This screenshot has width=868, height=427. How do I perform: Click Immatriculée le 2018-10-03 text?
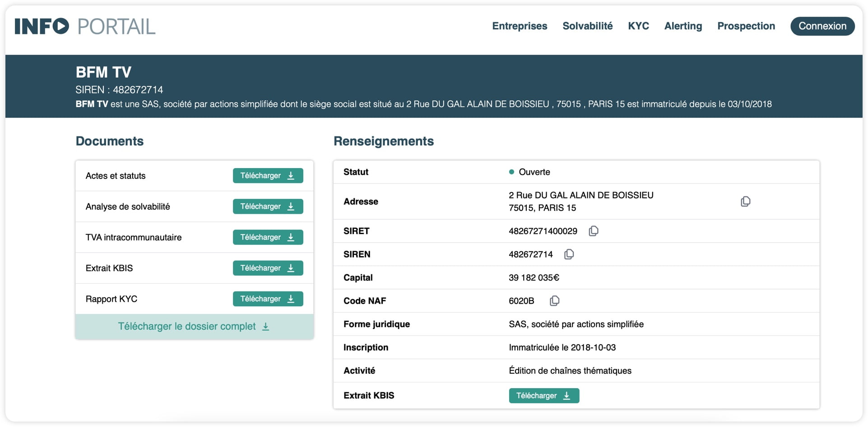coord(562,347)
